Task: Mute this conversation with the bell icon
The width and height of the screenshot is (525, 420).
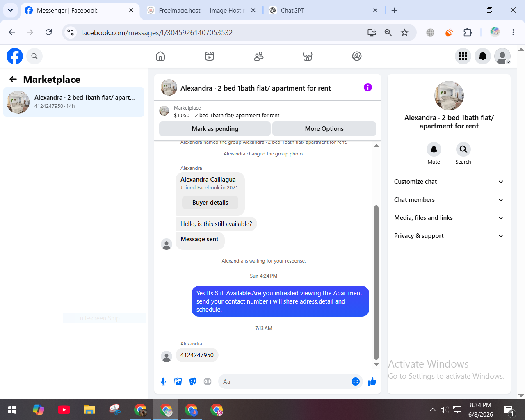Action: 434,149
